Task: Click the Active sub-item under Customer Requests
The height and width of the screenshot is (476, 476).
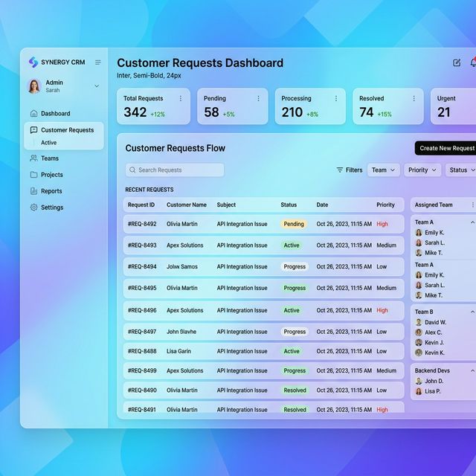Action: pyautogui.click(x=49, y=143)
